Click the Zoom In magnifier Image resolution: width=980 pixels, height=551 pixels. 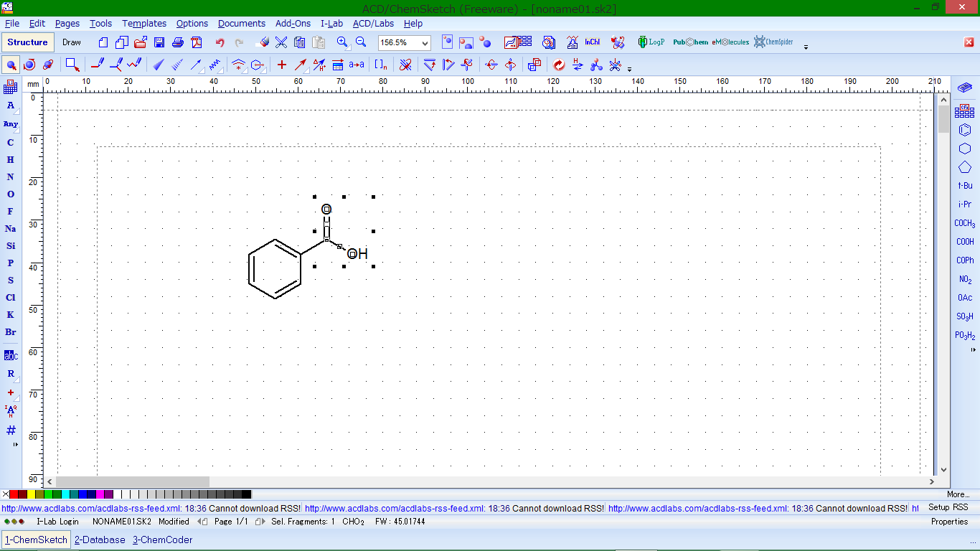pyautogui.click(x=342, y=42)
